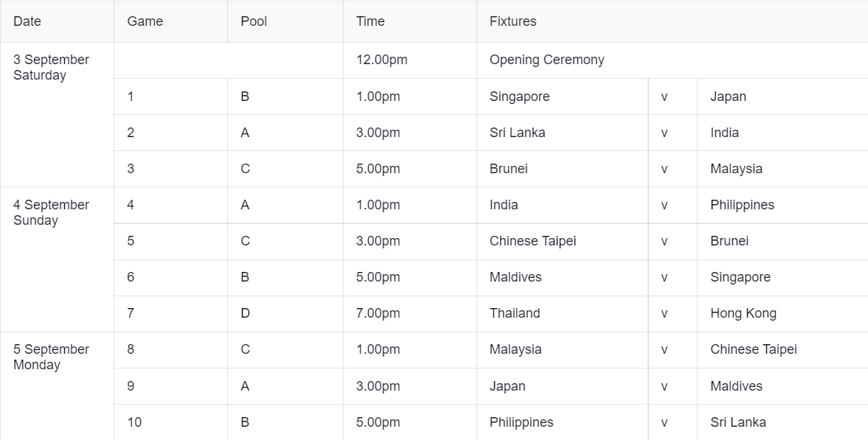Click the 7.00pm time cell
This screenshot has width=868, height=440.
(378, 313)
